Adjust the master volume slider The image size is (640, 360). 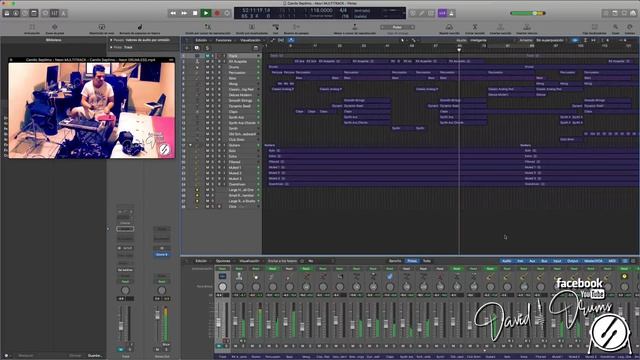[528, 13]
